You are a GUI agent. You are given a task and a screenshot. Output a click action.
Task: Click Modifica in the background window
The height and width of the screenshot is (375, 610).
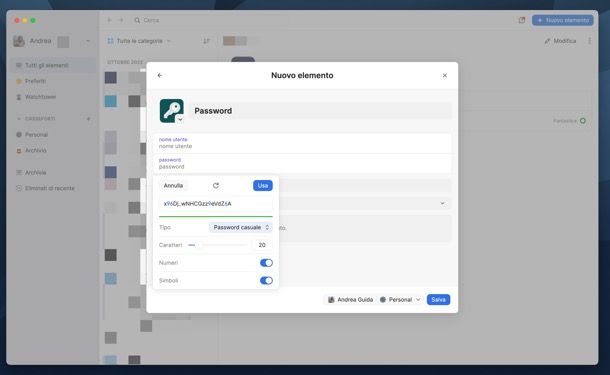coord(560,41)
